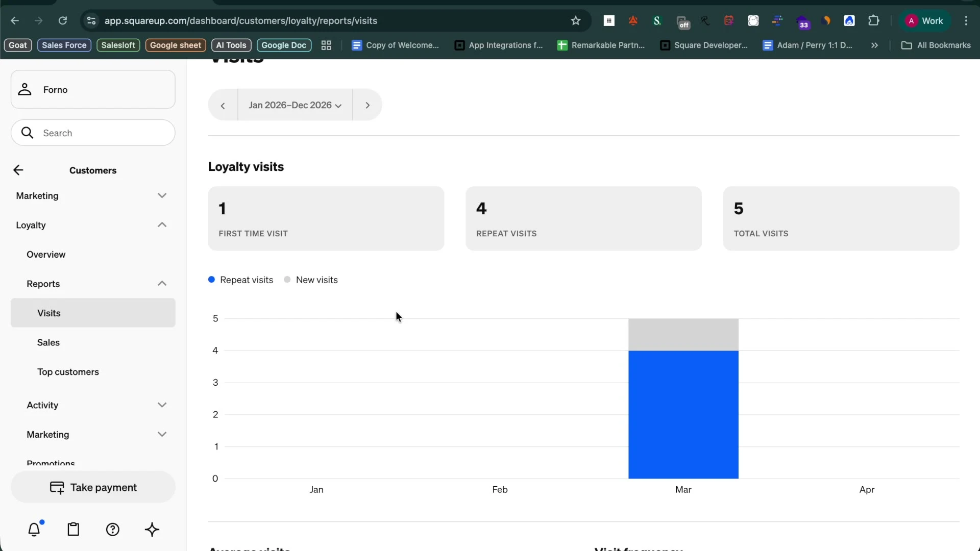Image resolution: width=980 pixels, height=551 pixels.
Task: Open the Top customers report
Action: tap(68, 372)
